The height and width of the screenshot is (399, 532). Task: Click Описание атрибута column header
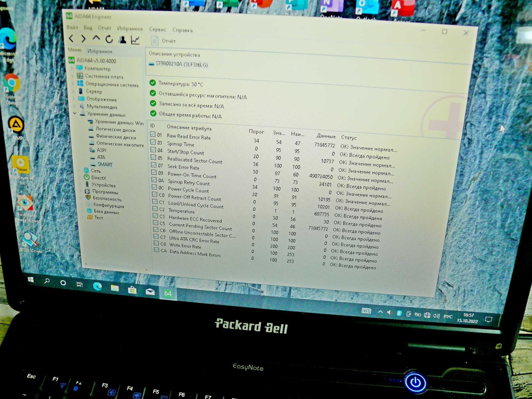point(189,128)
